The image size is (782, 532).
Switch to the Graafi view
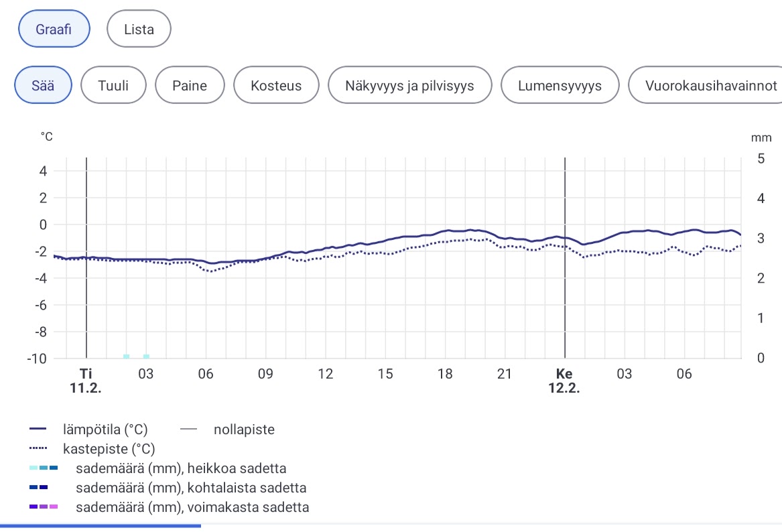(54, 29)
